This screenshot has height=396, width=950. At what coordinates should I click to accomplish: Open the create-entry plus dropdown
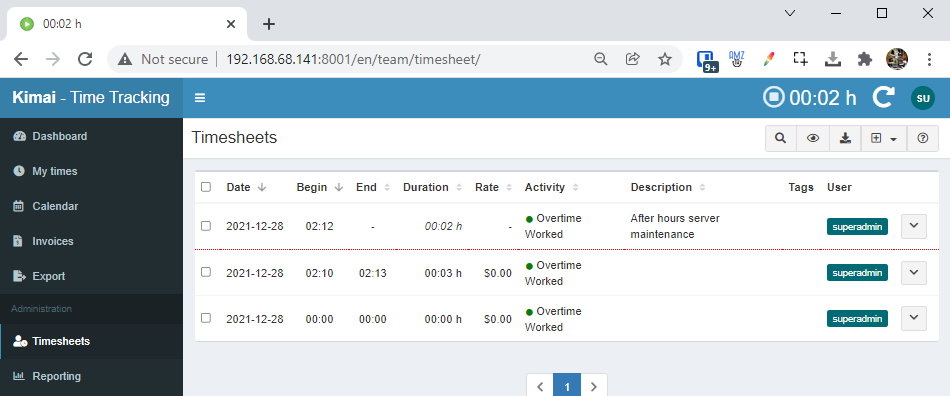click(883, 138)
